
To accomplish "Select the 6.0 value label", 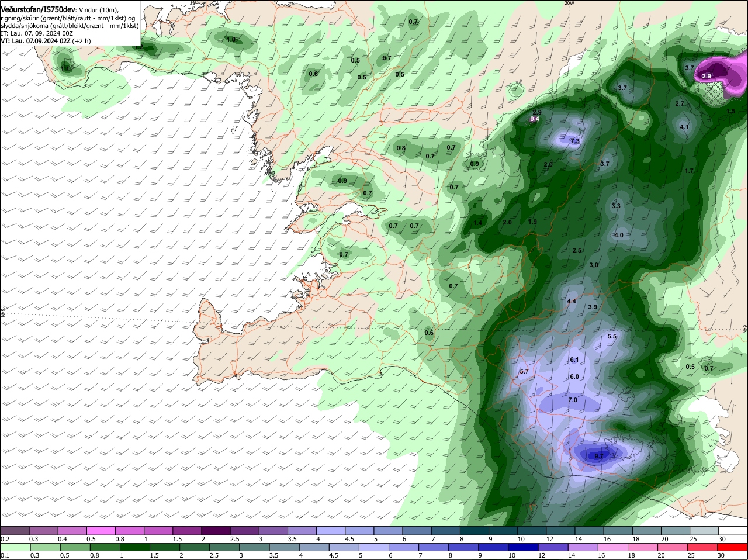I will [x=574, y=377].
